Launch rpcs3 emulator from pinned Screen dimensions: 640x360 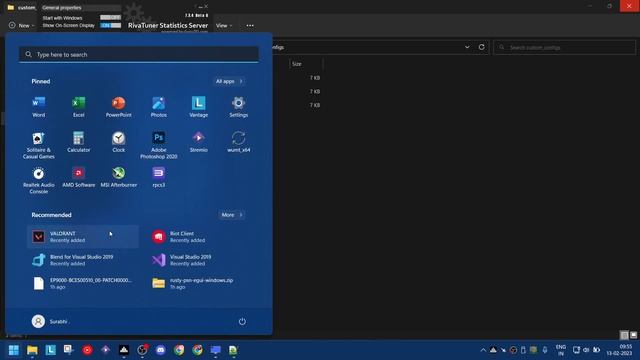click(x=158, y=177)
